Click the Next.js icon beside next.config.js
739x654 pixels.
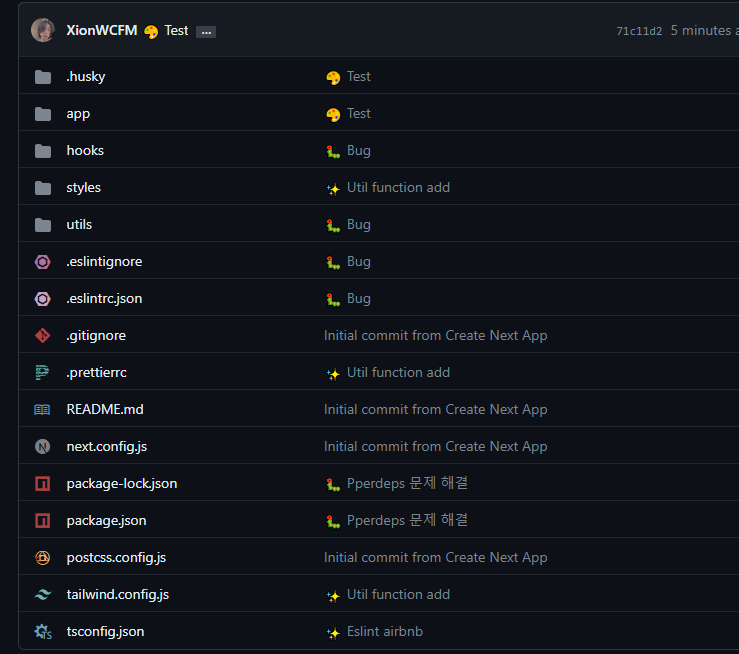(42, 446)
